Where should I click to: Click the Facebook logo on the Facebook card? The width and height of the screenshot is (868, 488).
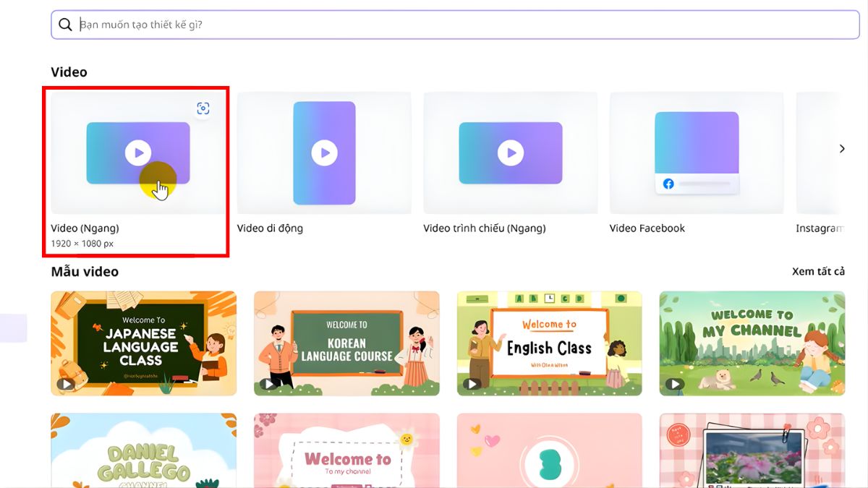coord(667,184)
